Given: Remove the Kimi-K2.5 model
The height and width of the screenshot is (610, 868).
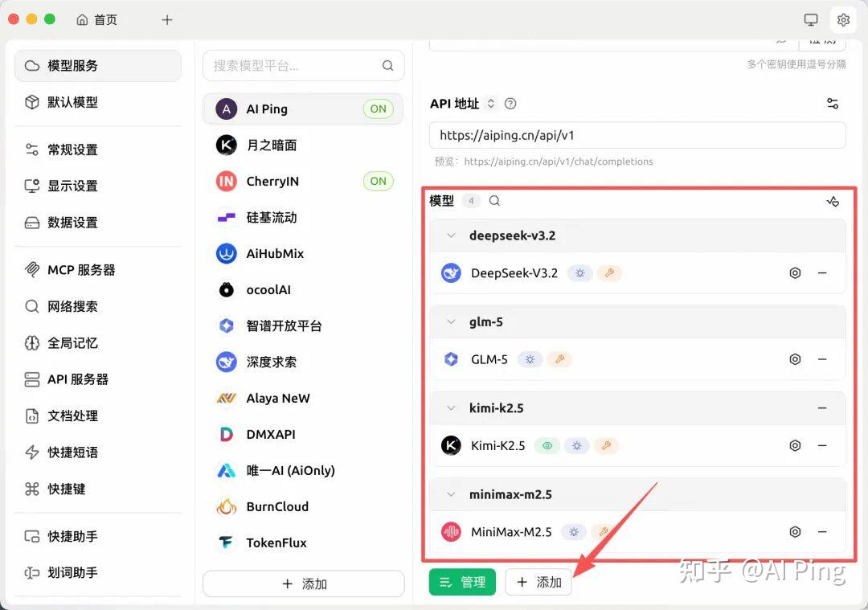Looking at the screenshot, I should (823, 445).
